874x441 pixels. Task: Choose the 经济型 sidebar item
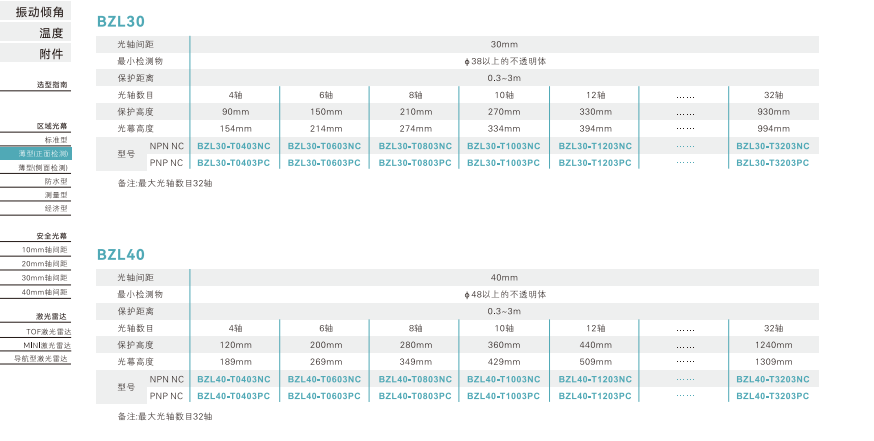click(x=56, y=208)
